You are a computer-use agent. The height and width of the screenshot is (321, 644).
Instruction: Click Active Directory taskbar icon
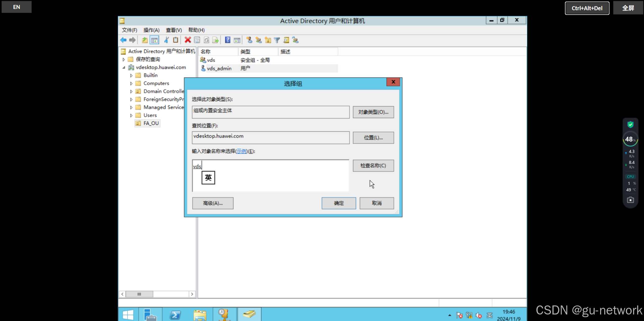[x=249, y=314]
